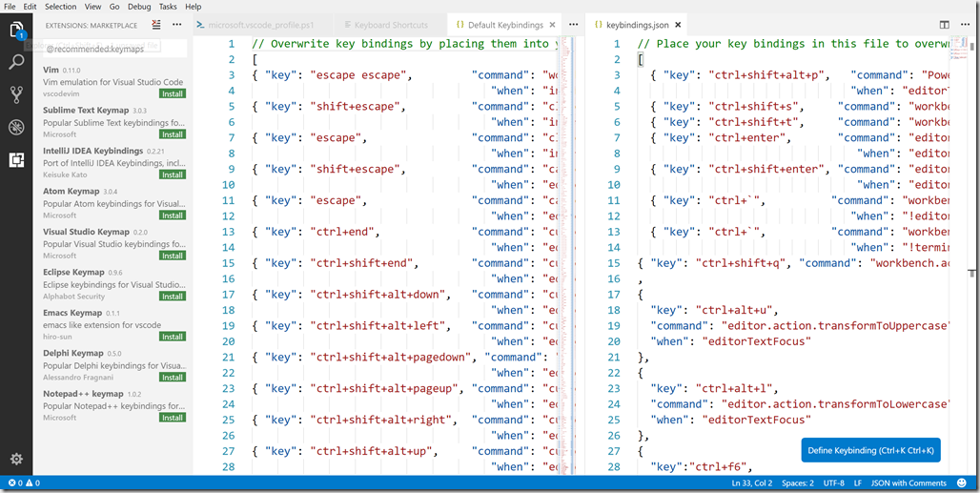Viewport: 980px width, 493px height.
Task: Install the Atom Keymap extension
Action: [172, 215]
